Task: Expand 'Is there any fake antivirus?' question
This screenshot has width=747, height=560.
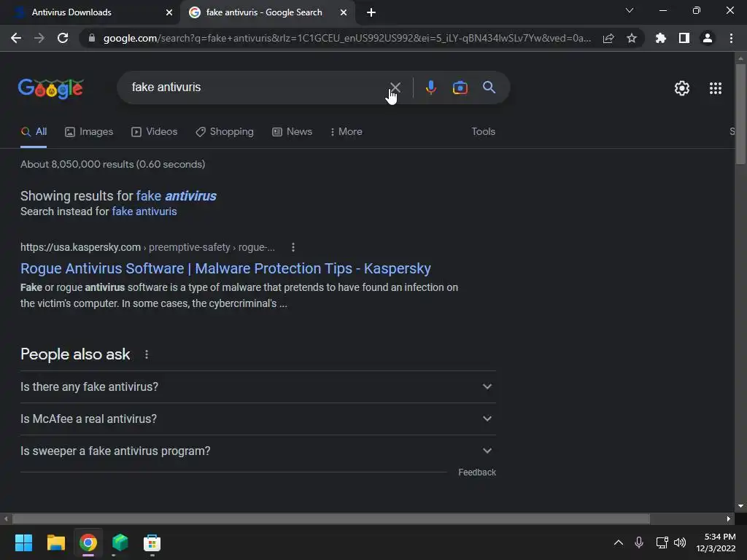Action: (258, 386)
